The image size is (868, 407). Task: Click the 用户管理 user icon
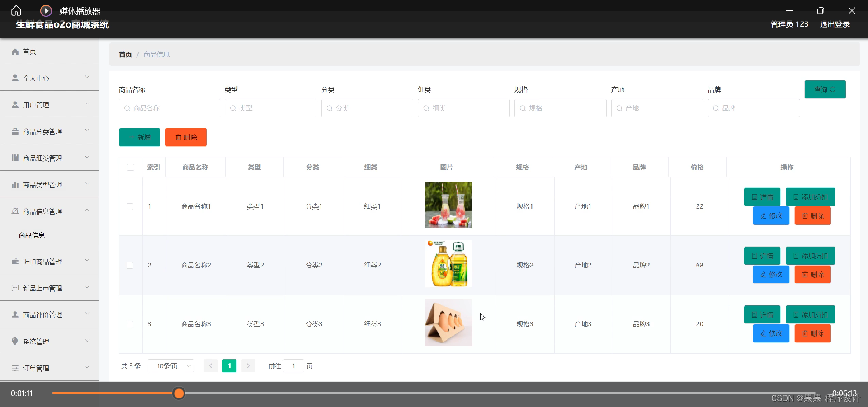click(15, 104)
